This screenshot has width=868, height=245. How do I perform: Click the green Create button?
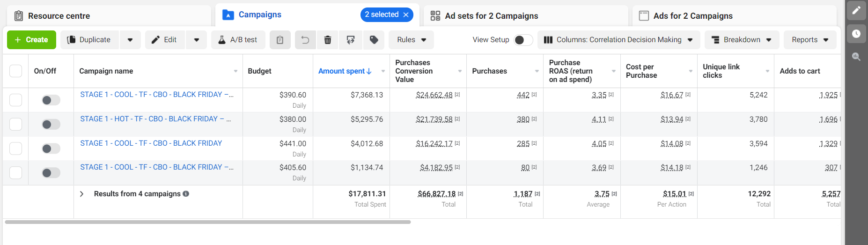31,40
